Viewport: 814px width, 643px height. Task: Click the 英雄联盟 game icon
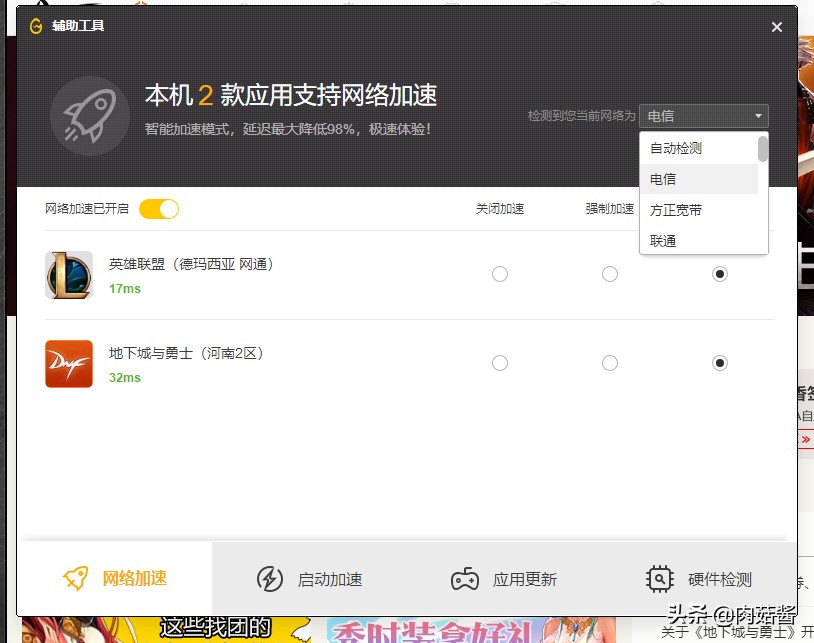pyautogui.click(x=68, y=274)
